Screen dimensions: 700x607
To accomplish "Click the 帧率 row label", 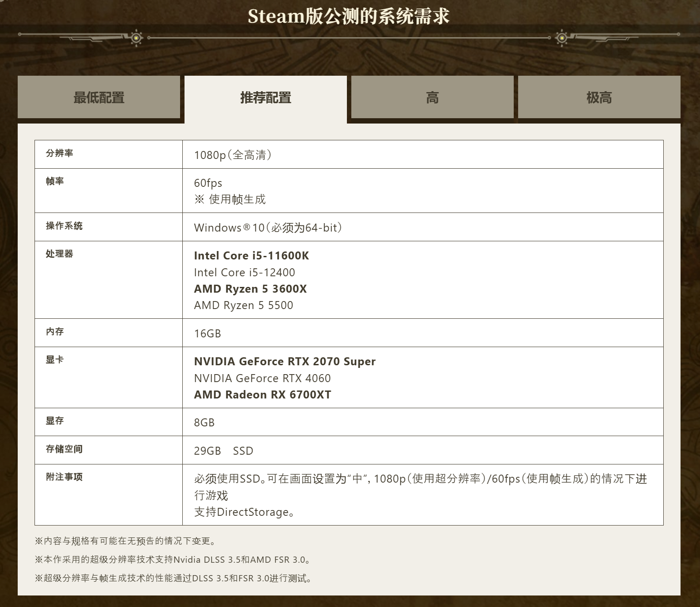I will pos(55,181).
